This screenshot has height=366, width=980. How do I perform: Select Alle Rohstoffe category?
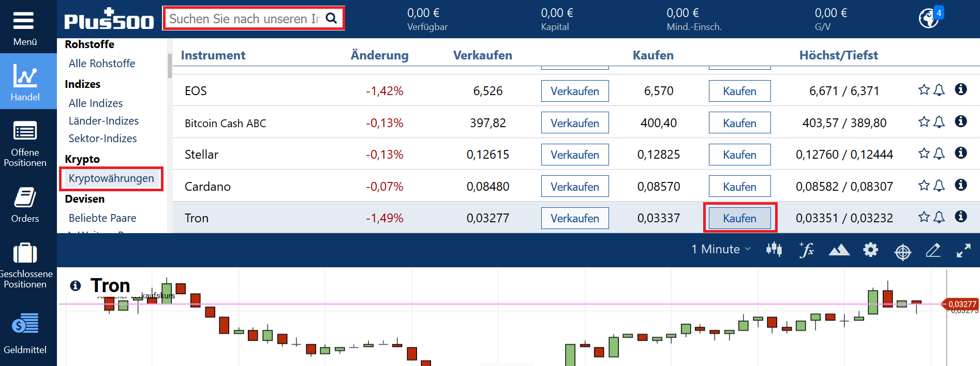click(102, 63)
